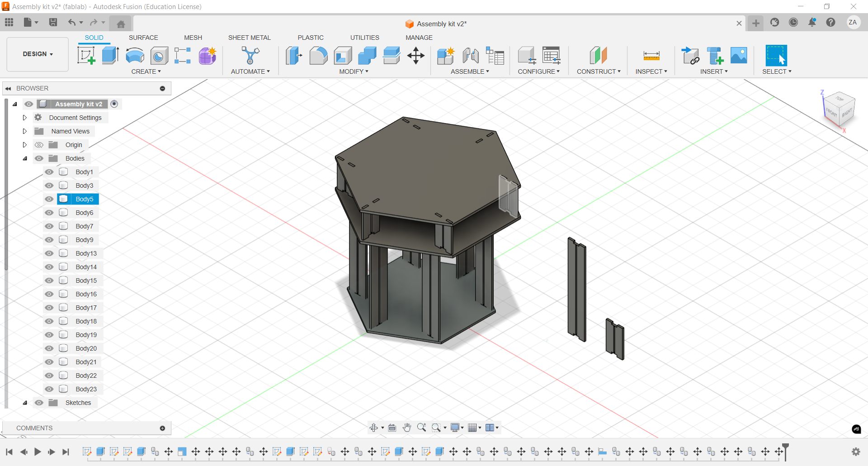Open the data panel grid icon
The height and width of the screenshot is (466, 868).
pos(9,22)
